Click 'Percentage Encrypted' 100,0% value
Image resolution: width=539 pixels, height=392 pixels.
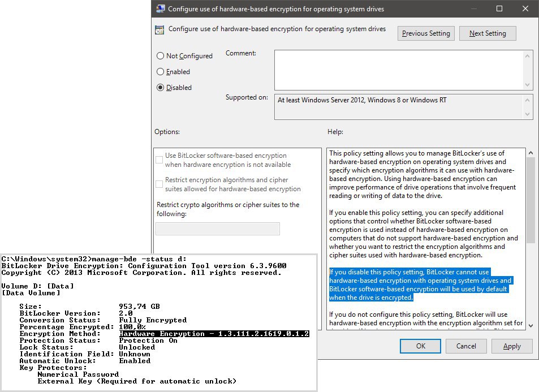point(132,327)
